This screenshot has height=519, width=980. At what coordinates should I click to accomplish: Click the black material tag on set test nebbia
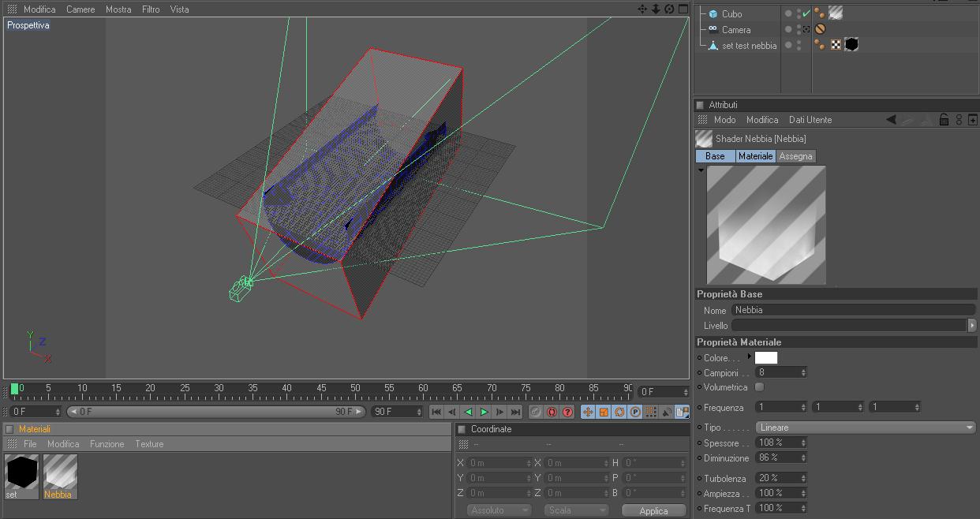tap(851, 44)
